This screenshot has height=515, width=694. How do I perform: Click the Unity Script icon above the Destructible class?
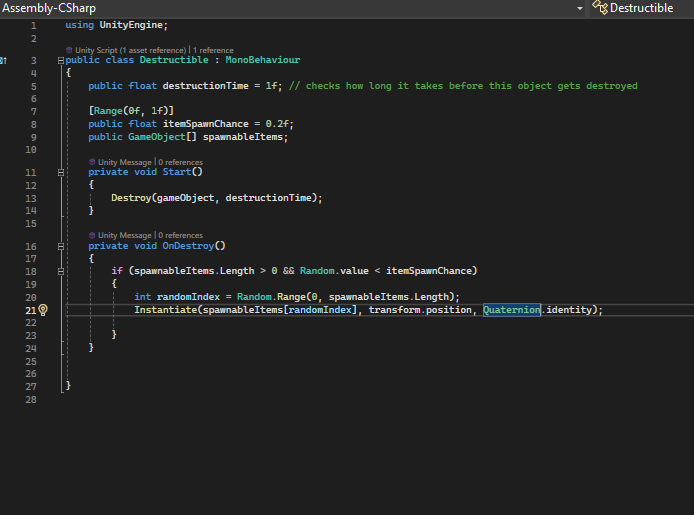[x=69, y=49]
